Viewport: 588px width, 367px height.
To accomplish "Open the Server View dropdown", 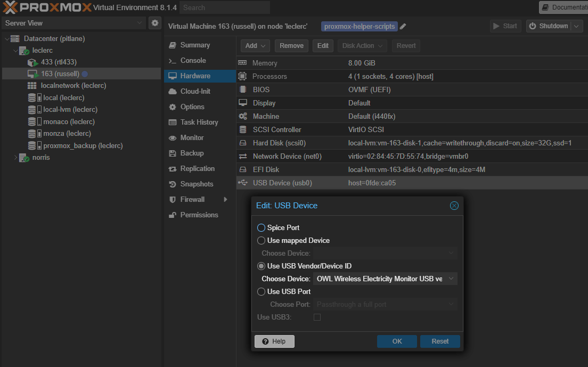I will (139, 23).
